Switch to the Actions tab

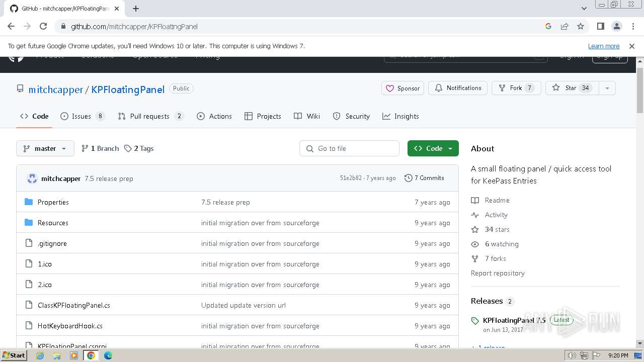214,116
